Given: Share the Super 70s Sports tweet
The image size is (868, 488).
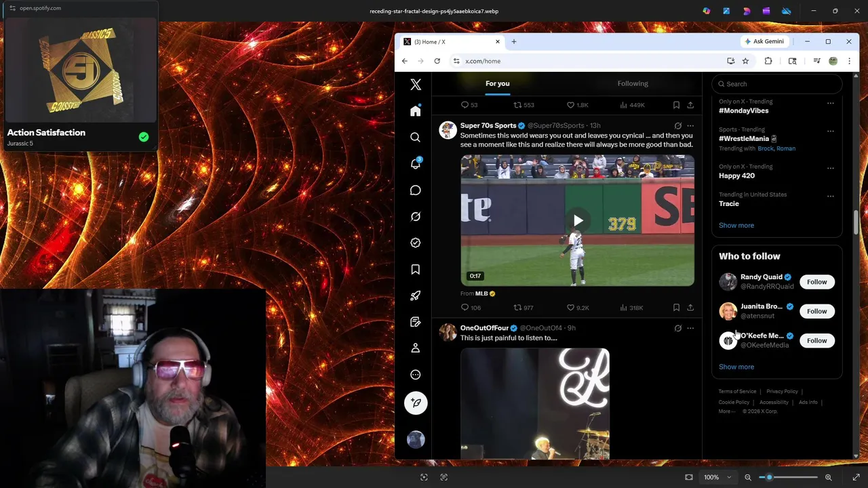Looking at the screenshot, I should (x=690, y=308).
